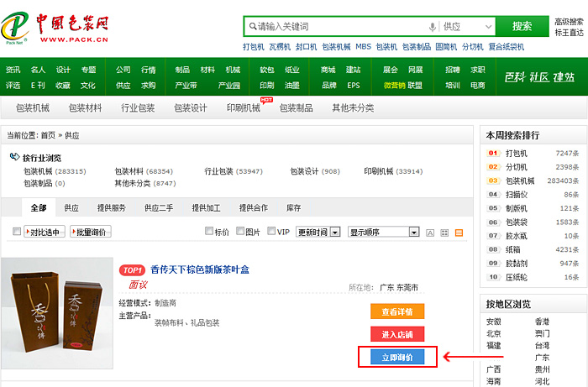Image resolution: width=588 pixels, height=387 pixels.
Task: Click the blue 立即询价 button
Action: [397, 357]
